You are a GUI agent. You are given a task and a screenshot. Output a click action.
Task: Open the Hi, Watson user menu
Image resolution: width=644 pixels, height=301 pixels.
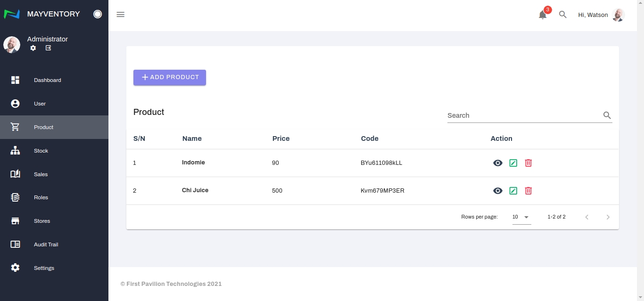tap(601, 15)
